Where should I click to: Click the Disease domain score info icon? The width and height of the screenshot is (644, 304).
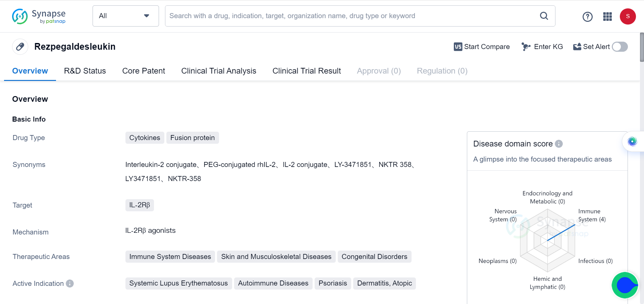(x=559, y=144)
